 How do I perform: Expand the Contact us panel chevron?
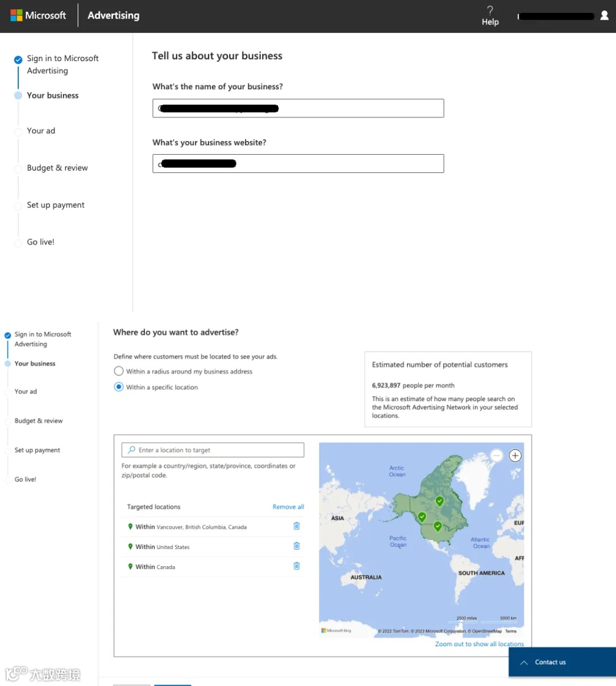coord(524,662)
